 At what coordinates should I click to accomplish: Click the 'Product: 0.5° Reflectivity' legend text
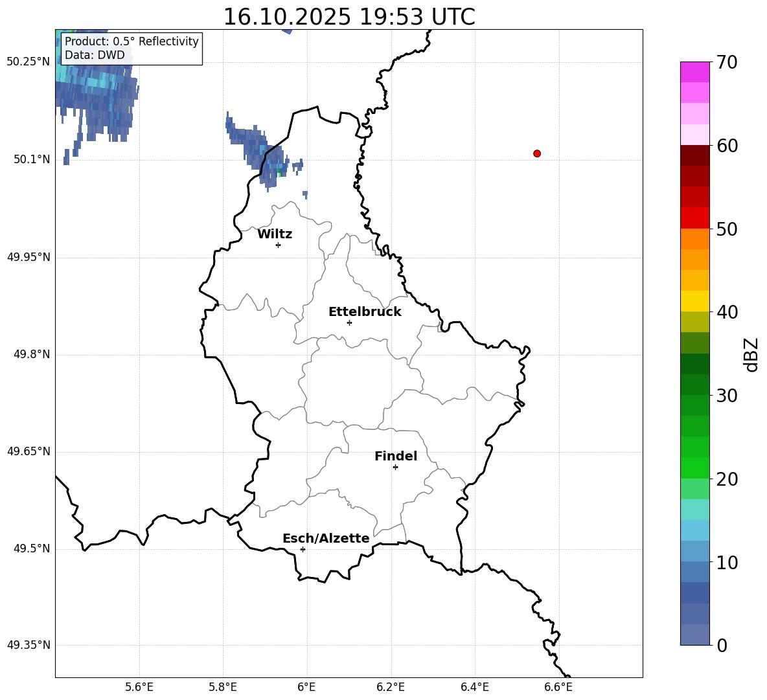coord(132,41)
